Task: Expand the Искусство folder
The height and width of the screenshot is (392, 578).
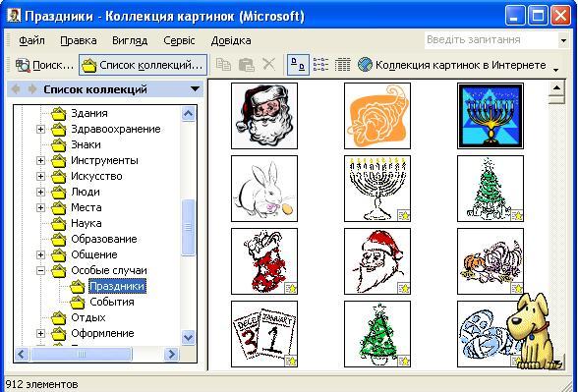Action: point(40,177)
